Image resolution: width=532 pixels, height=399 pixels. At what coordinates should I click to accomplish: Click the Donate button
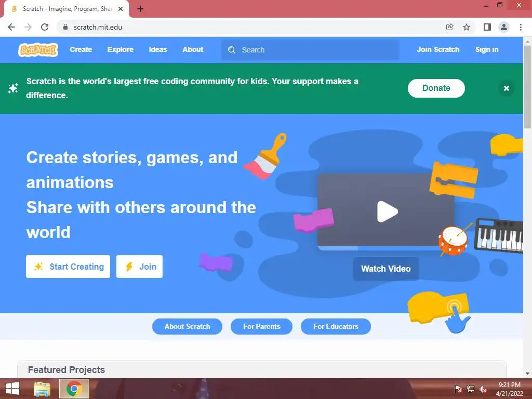tap(436, 88)
